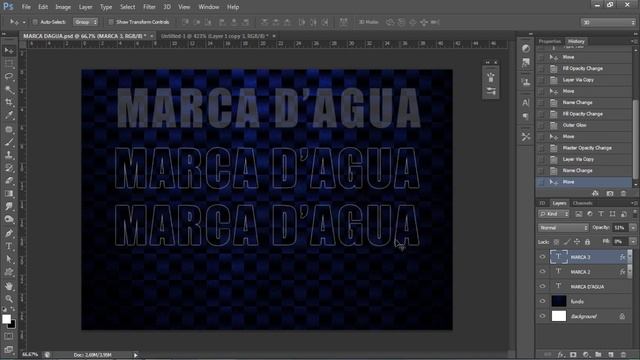
Task: Select the Dodge tool
Action: click(x=9, y=220)
